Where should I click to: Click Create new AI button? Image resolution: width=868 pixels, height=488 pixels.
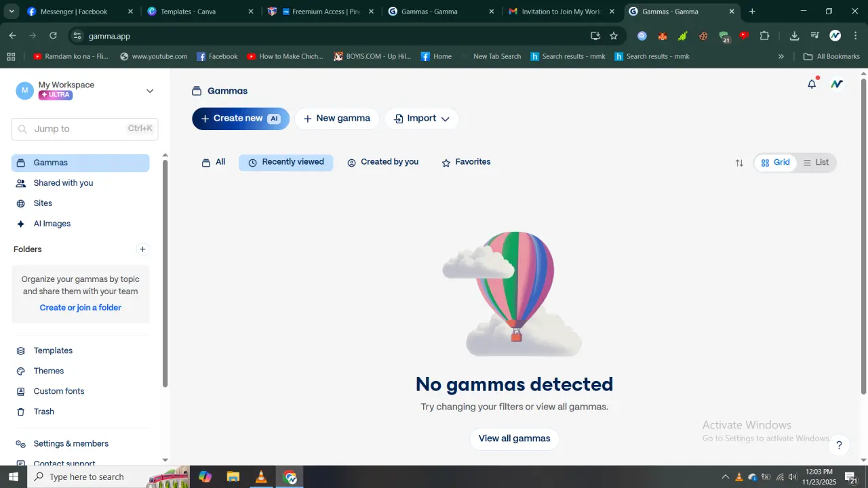[x=241, y=119]
